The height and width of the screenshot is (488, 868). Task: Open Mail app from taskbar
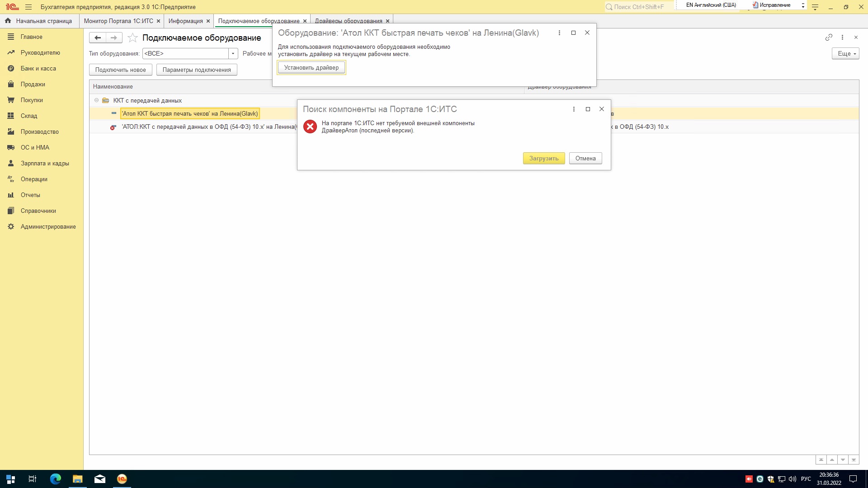(100, 479)
